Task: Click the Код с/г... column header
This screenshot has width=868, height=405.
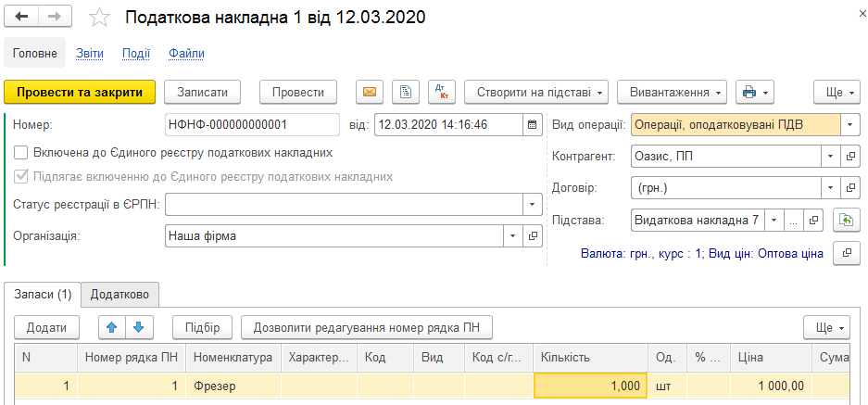Action: click(x=498, y=358)
